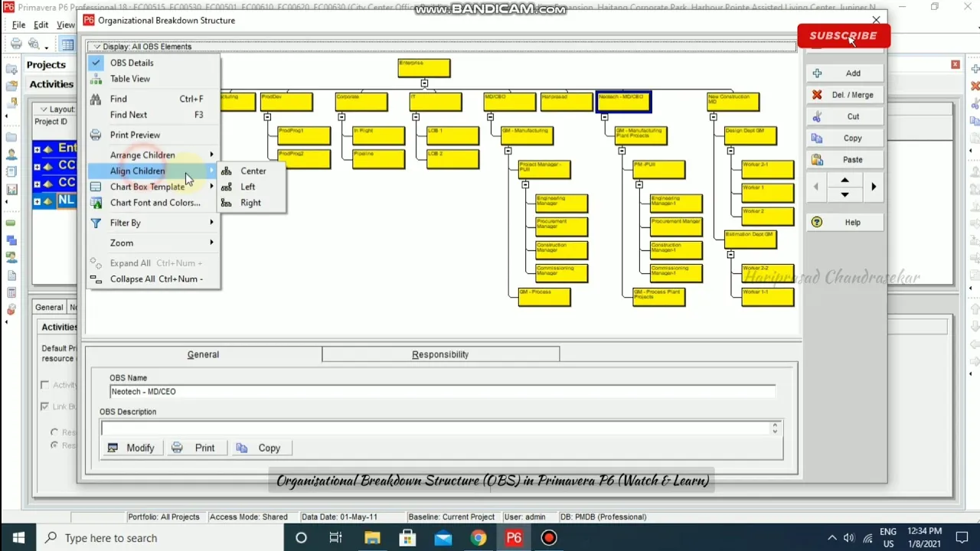Screen dimensions: 980x551
Task: Toggle the Activity checkbox in background panel
Action: click(x=44, y=385)
